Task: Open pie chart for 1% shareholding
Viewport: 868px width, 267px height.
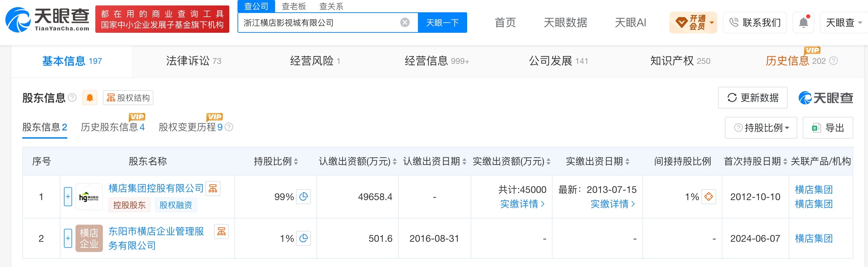Action: pyautogui.click(x=303, y=238)
